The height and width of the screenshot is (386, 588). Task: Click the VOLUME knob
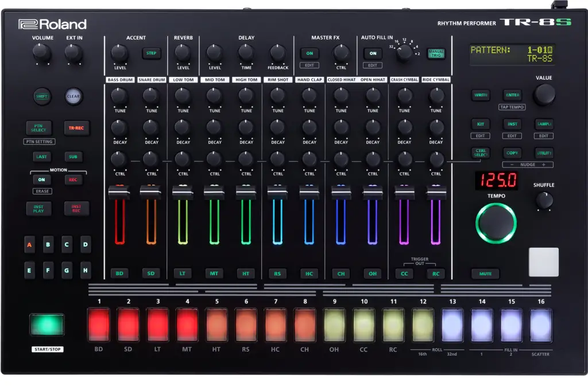[41, 53]
